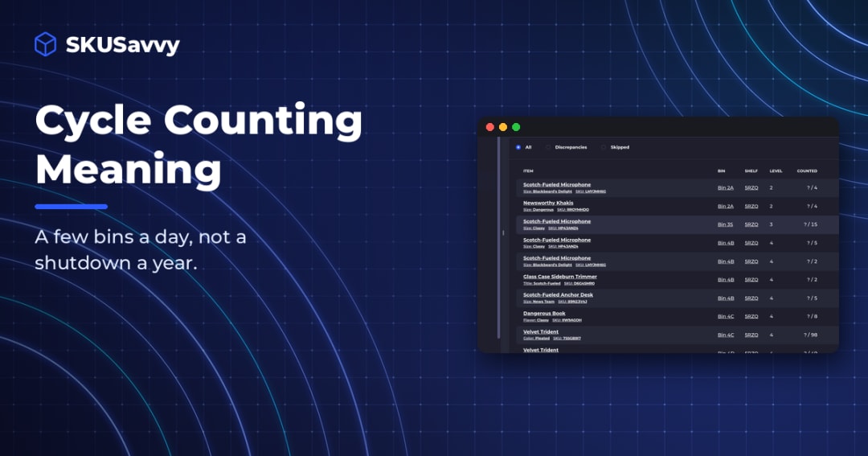Open Bin 4C link in Dangerous Book row
This screenshot has width=868, height=456.
click(x=726, y=316)
